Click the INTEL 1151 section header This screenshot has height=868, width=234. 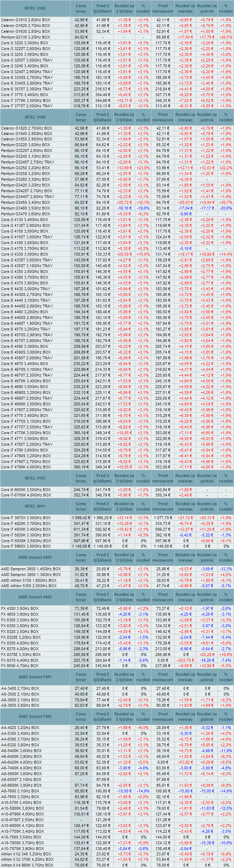(35, 478)
